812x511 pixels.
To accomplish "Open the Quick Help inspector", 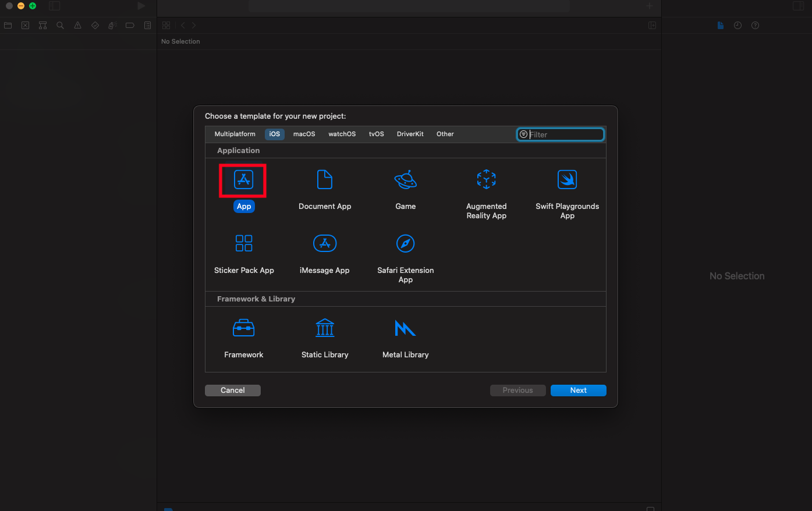I will [x=756, y=26].
